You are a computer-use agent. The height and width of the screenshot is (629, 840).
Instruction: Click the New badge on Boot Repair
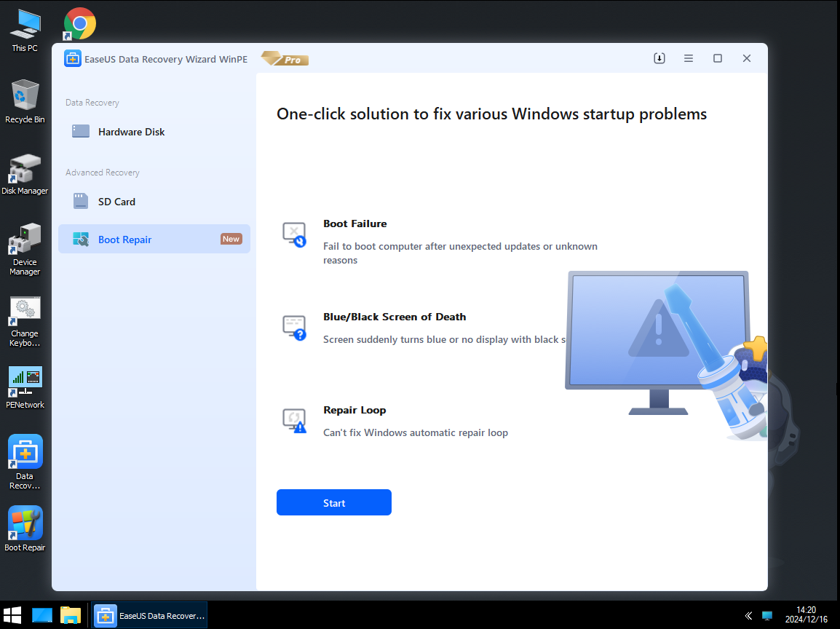point(231,239)
